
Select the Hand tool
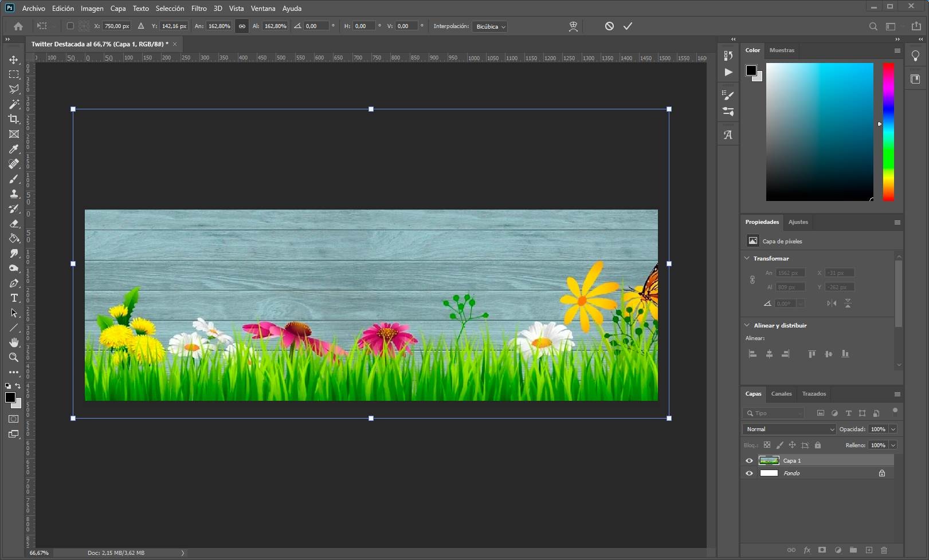click(x=14, y=342)
